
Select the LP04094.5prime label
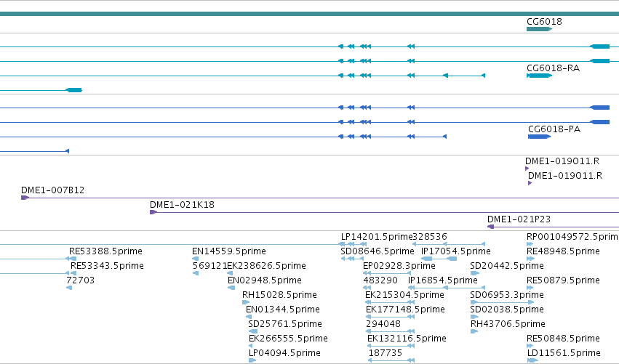(x=284, y=353)
